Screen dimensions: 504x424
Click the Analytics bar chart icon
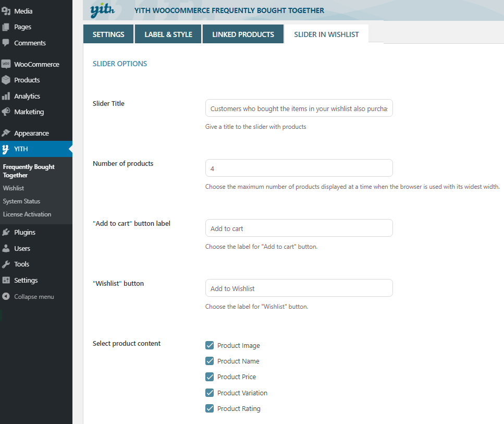(x=6, y=96)
